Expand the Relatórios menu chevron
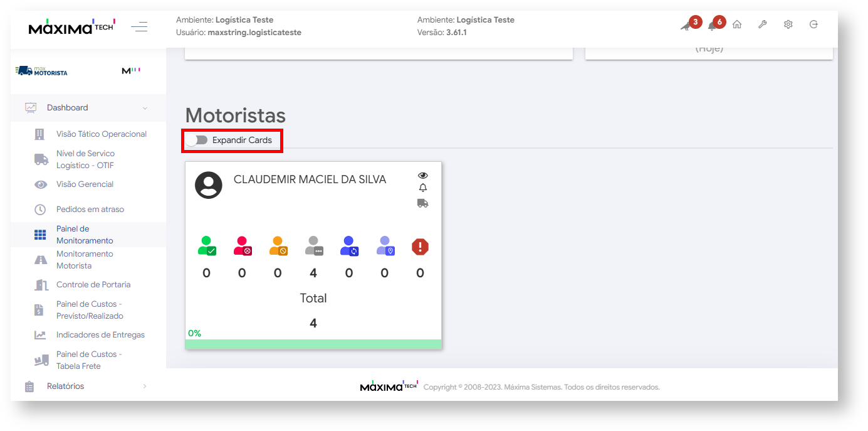868x431 pixels. tap(145, 386)
